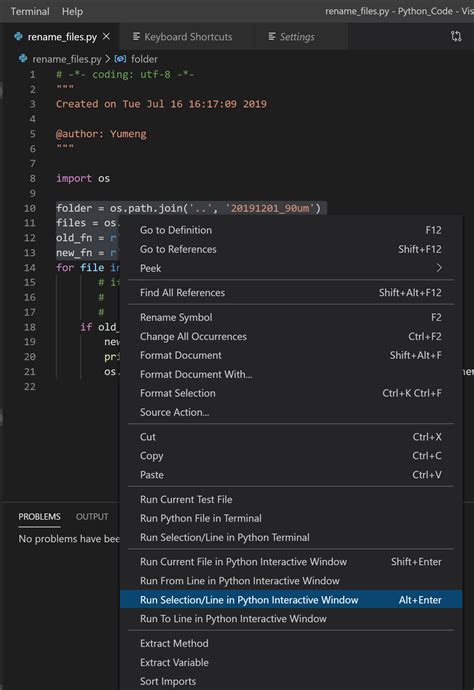This screenshot has height=690, width=474.
Task: Run Current File in Python Interactive Window
Action: (290, 562)
